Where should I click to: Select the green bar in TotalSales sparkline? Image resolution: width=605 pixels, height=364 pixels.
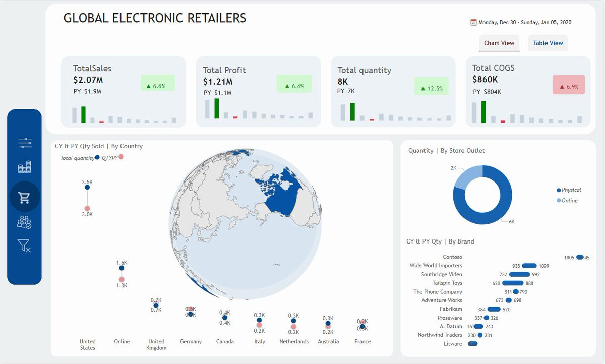(x=83, y=114)
